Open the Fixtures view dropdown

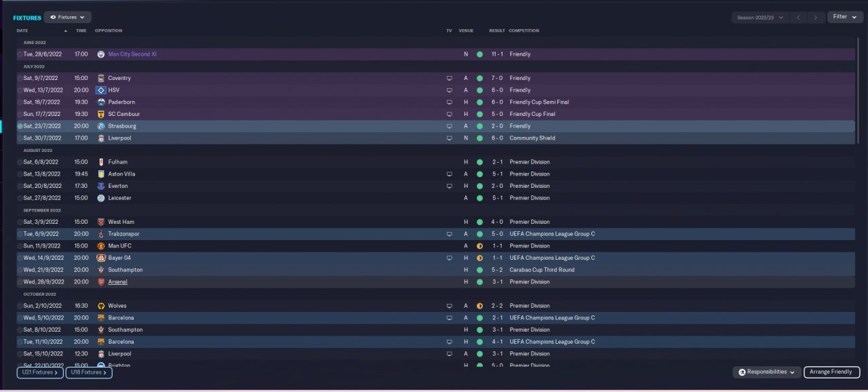[x=68, y=17]
